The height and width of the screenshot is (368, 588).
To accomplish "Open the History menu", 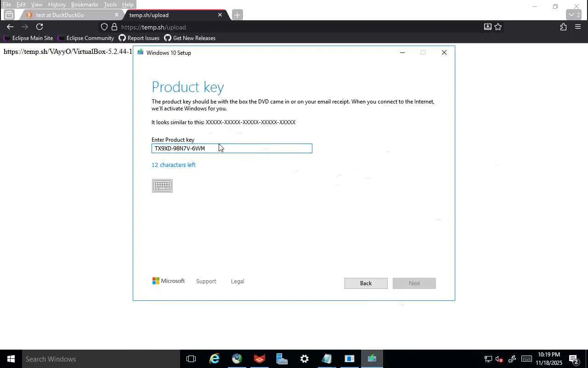I will tap(57, 5).
